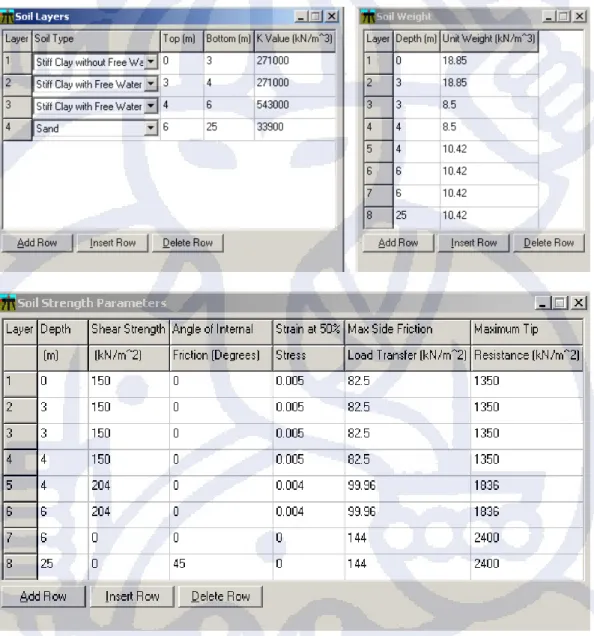Select Top cell 0 in Soil Layers layer 1
The image size is (594, 636).
[182, 62]
